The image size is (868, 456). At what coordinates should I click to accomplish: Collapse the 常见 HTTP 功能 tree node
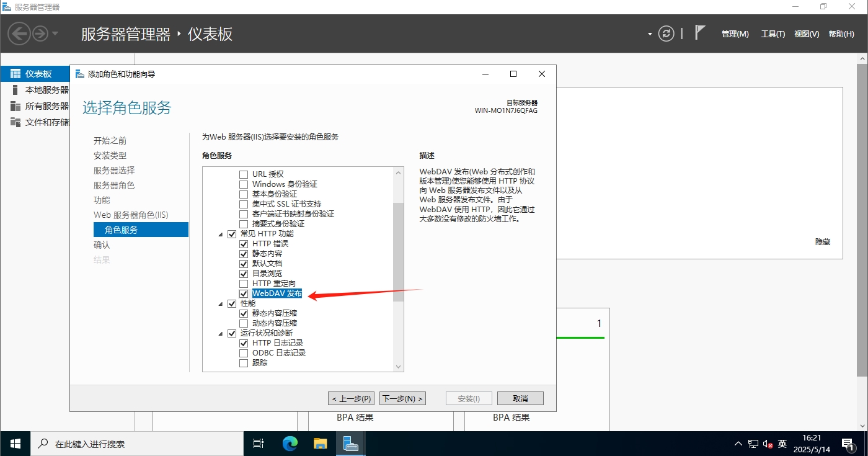click(x=221, y=235)
